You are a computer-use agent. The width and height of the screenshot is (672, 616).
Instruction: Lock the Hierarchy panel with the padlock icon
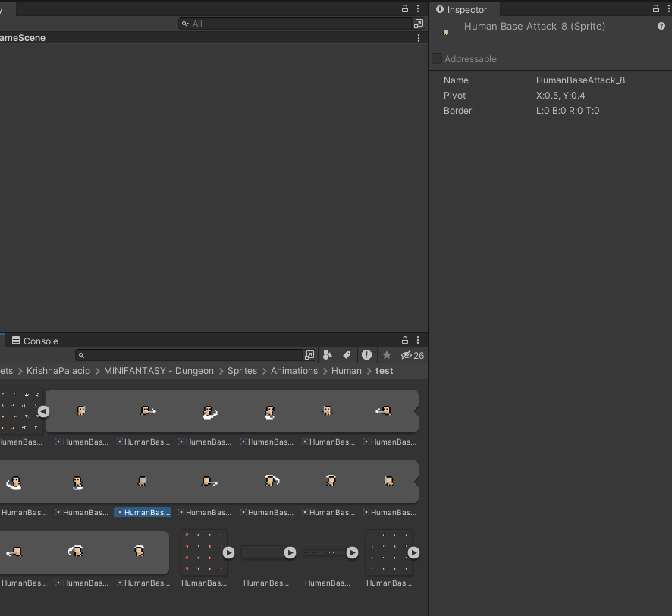point(404,8)
